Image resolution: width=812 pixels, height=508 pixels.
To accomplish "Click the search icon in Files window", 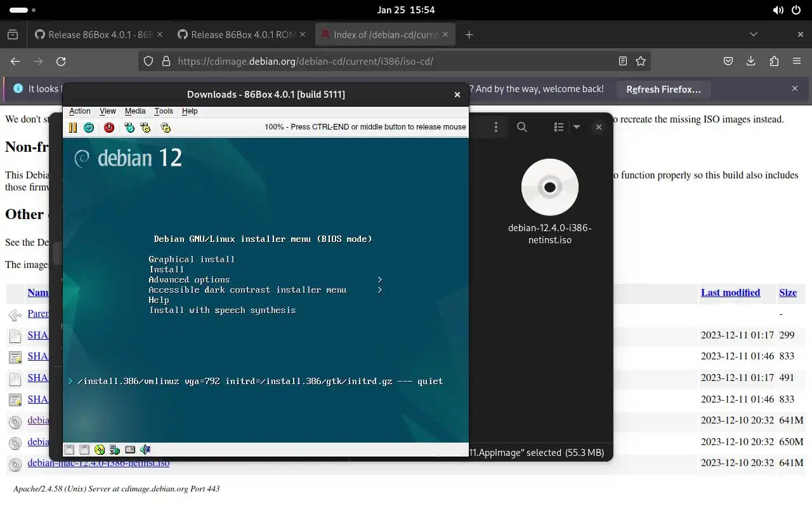I will [522, 127].
